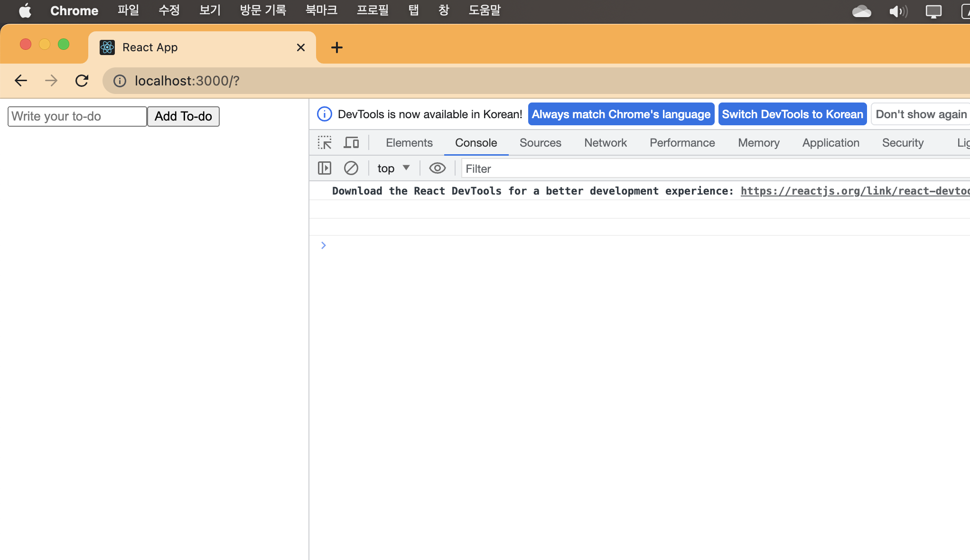Clear the console with circle-slash icon
The image size is (970, 560).
(351, 168)
